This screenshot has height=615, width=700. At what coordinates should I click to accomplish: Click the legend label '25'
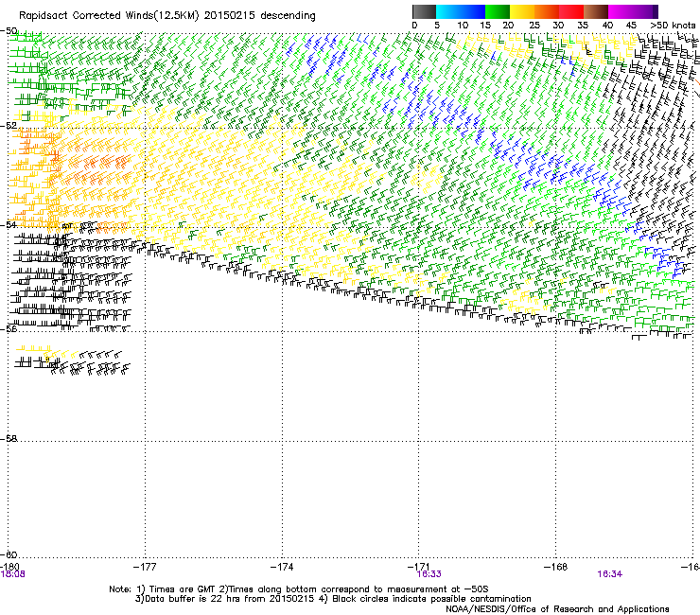534,26
